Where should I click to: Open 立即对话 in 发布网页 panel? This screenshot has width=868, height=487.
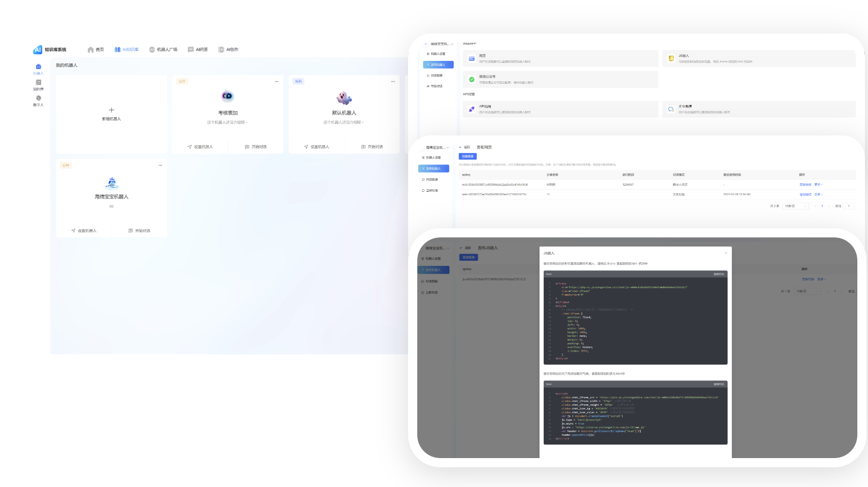430,191
